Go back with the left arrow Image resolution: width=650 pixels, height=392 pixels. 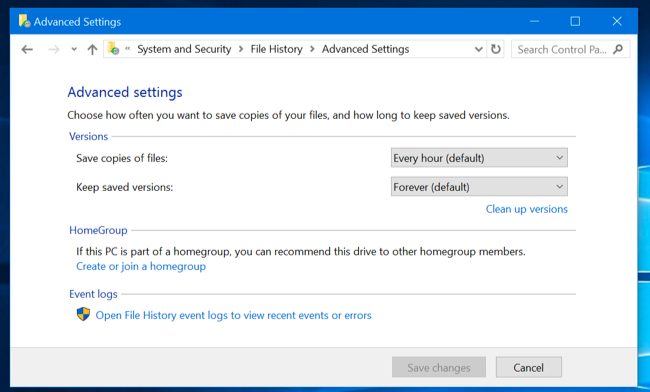coord(27,50)
